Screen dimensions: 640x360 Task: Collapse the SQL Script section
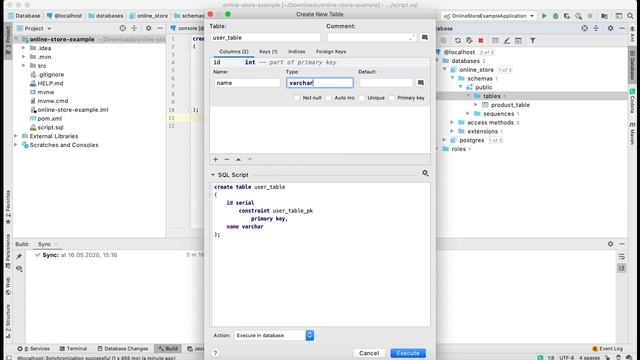(x=213, y=175)
